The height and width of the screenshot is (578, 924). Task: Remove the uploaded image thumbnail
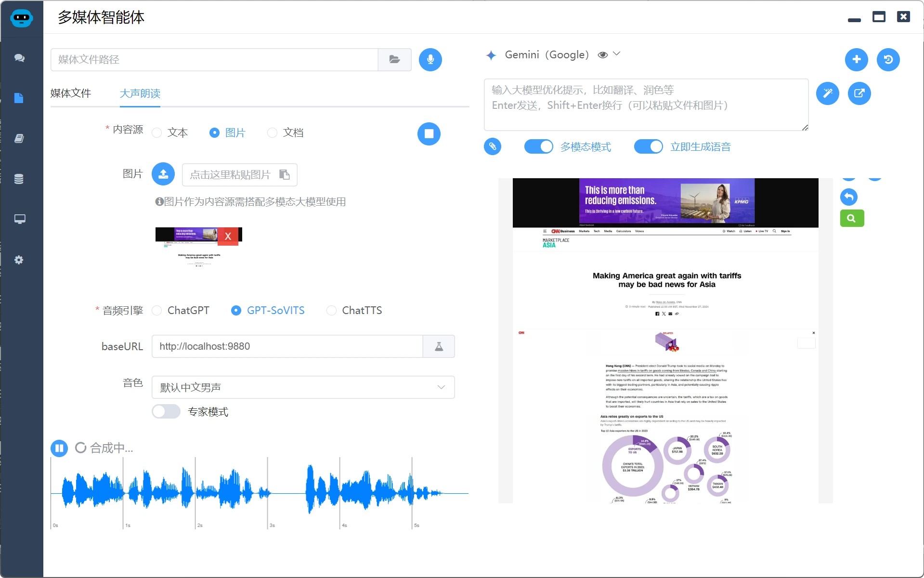coord(228,236)
